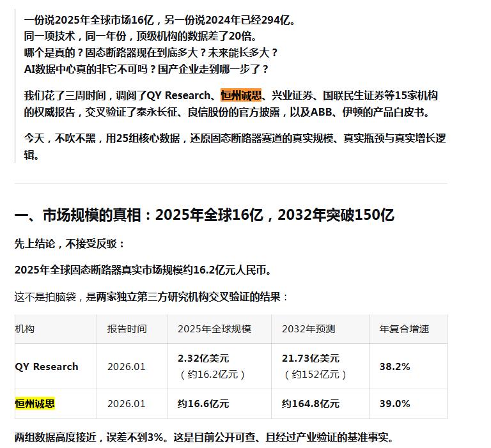Select the 年复合增速 column header
The width and height of the screenshot is (491, 448).
coord(404,328)
